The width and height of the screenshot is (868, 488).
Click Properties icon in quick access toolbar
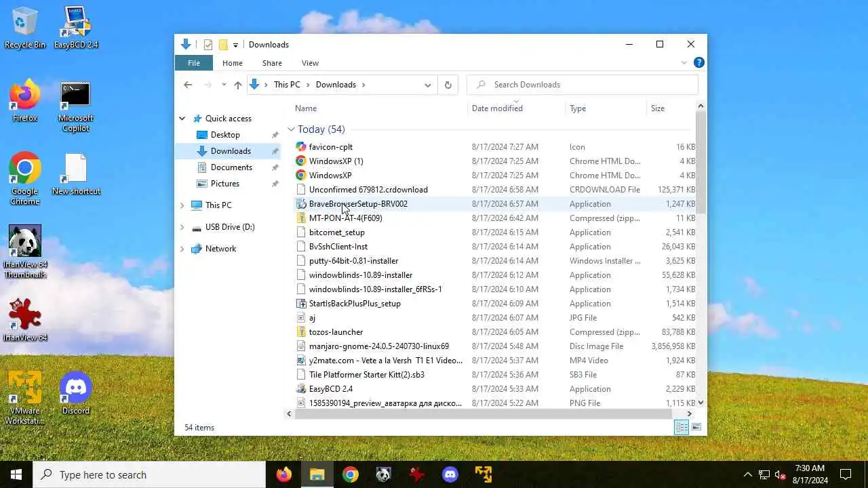(x=208, y=45)
